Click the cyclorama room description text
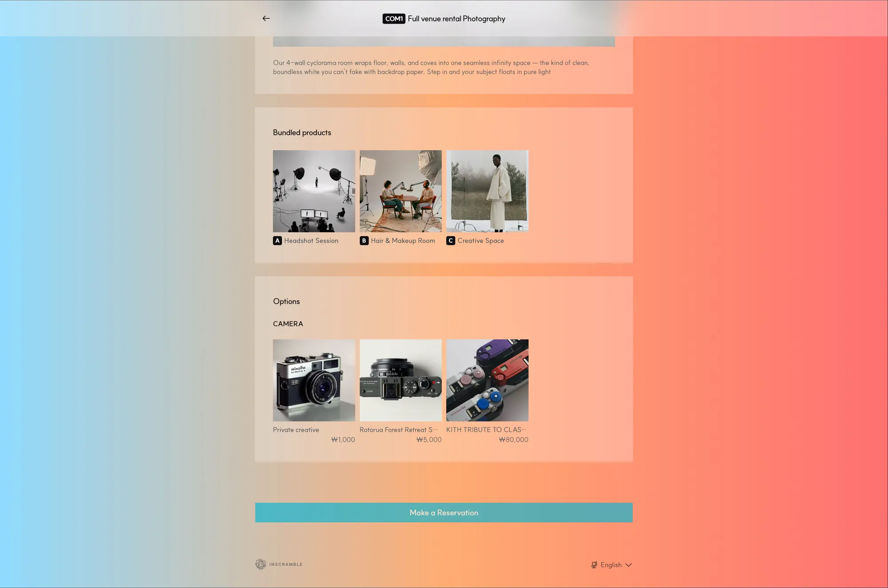This screenshot has height=588, width=888. pos(431,67)
